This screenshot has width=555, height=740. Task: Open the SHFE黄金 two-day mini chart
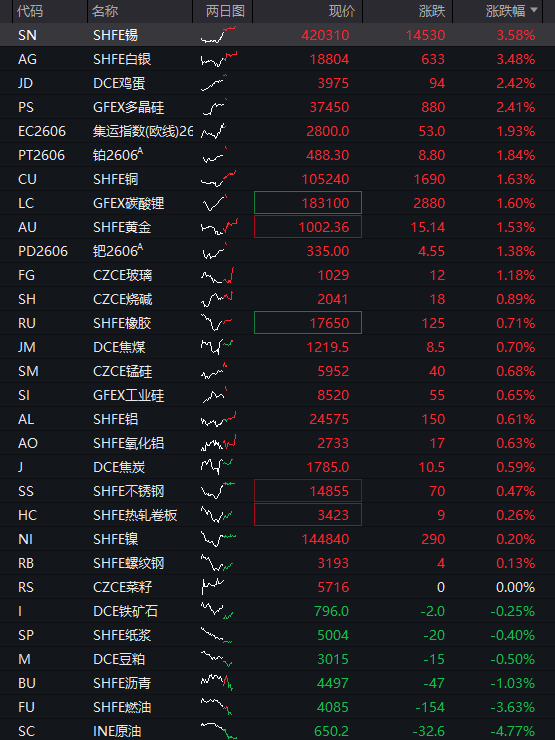[x=219, y=227]
